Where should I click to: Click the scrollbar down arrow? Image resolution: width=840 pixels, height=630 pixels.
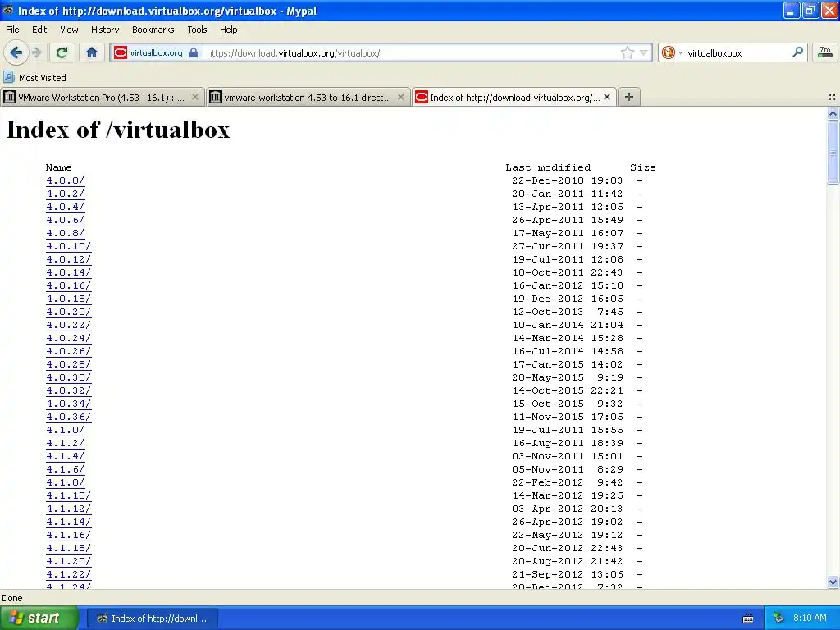click(x=833, y=582)
